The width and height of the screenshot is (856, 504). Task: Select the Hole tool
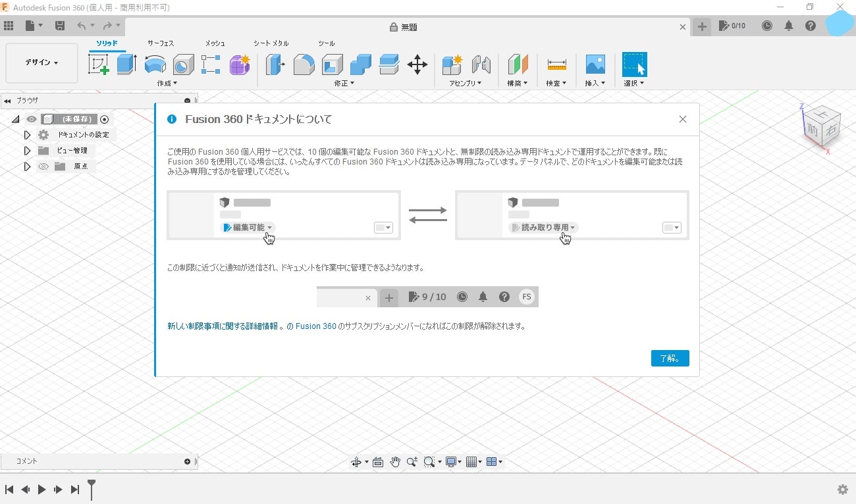(x=183, y=64)
